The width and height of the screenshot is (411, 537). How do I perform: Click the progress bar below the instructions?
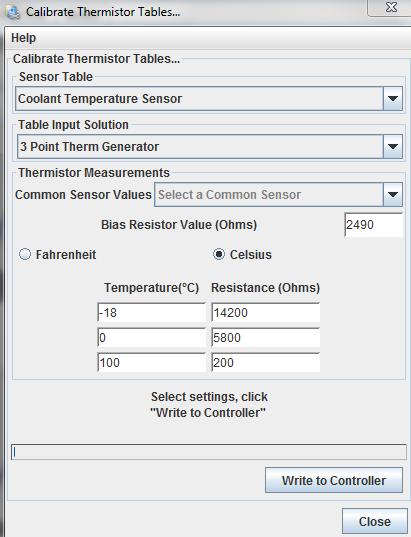click(x=209, y=452)
